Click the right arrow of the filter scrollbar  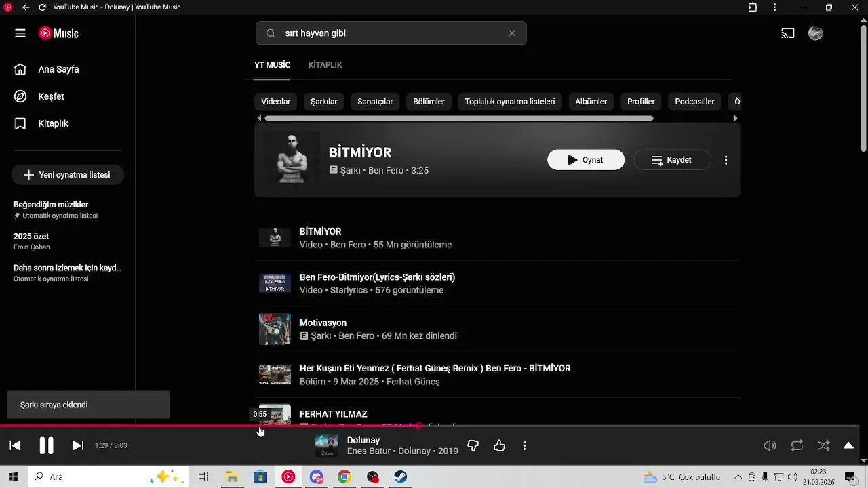pyautogui.click(x=736, y=119)
